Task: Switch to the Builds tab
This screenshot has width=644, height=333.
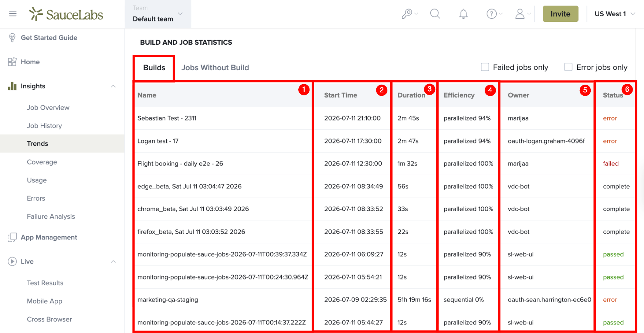Action: 154,68
